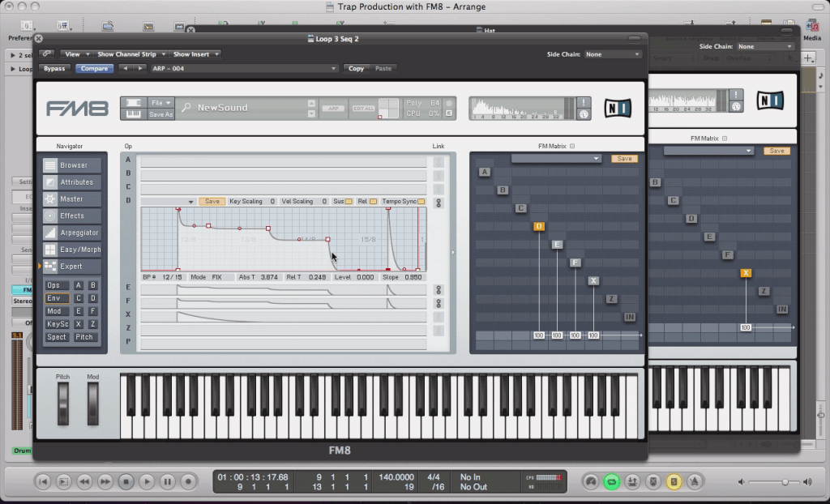Click the EDIT ALL button
830x504 pixels.
click(x=364, y=109)
